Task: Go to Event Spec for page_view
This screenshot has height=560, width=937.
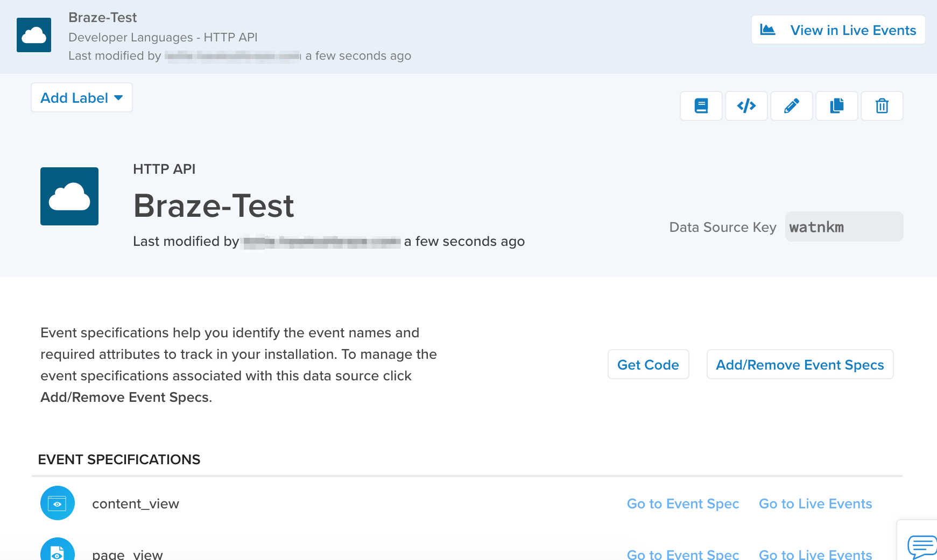Action: (x=682, y=554)
